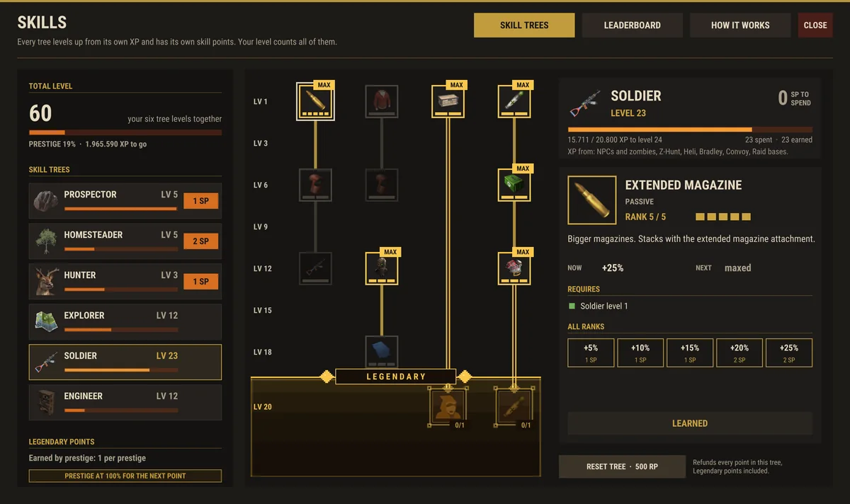
Task: Switch to the Leaderboard tab
Action: [633, 25]
